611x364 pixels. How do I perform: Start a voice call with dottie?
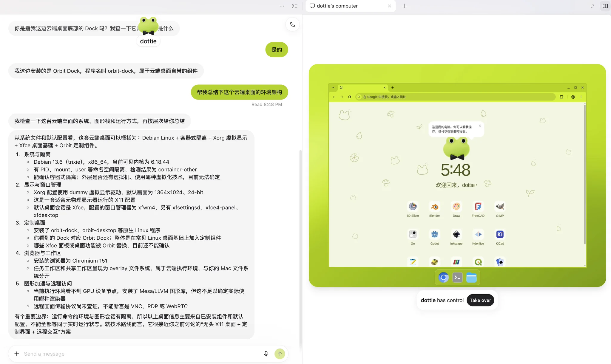(292, 24)
